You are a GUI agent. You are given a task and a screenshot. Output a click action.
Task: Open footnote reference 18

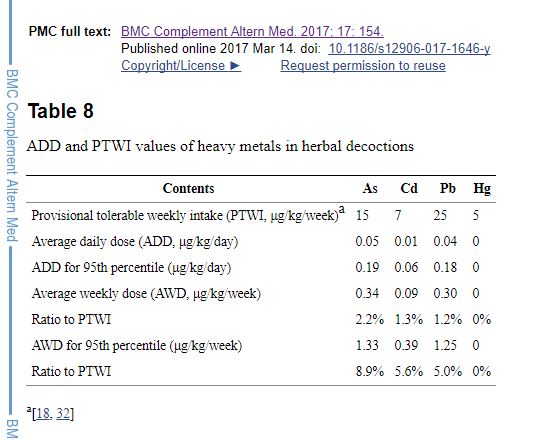(43, 413)
